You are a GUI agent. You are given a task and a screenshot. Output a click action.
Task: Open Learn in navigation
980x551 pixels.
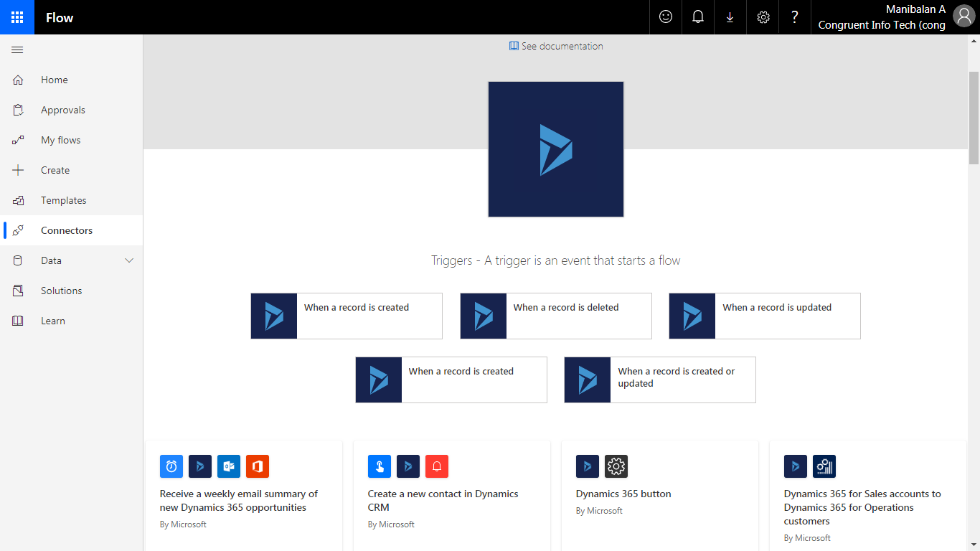pos(72,321)
